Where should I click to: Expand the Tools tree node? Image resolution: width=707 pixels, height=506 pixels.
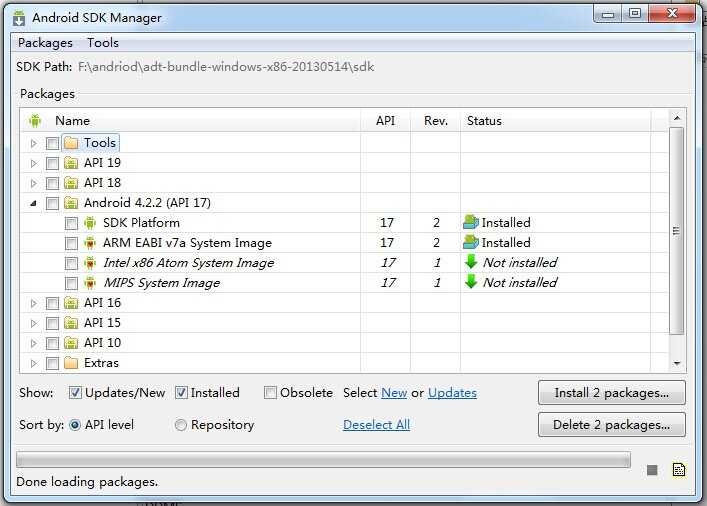click(34, 143)
